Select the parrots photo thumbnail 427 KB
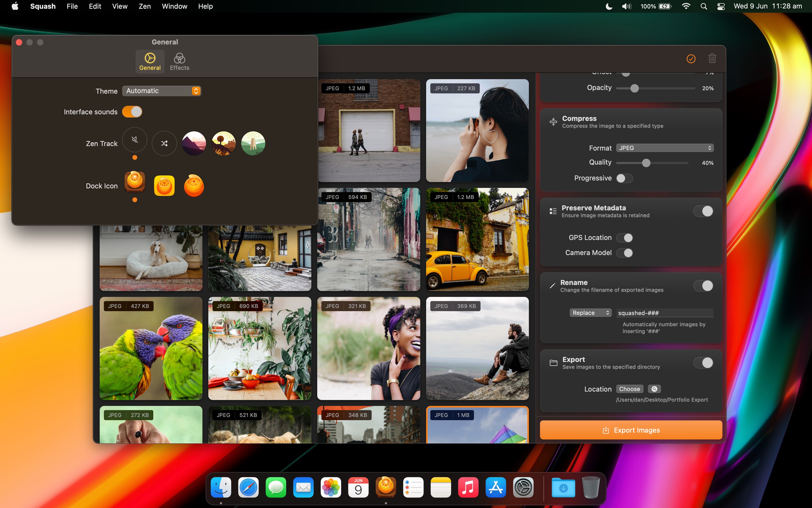 151,348
